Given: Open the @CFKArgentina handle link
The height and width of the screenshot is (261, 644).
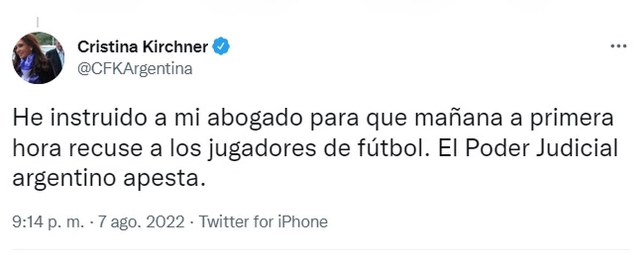Looking at the screenshot, I should tap(135, 70).
